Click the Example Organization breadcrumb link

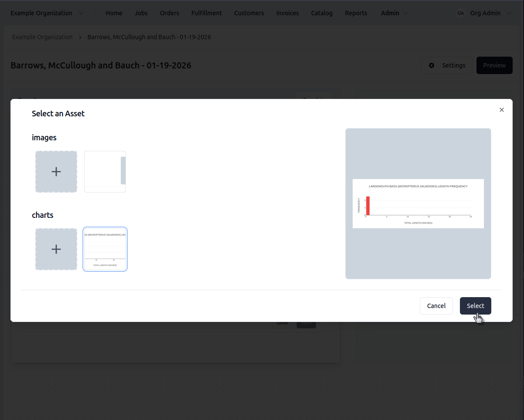[42, 37]
